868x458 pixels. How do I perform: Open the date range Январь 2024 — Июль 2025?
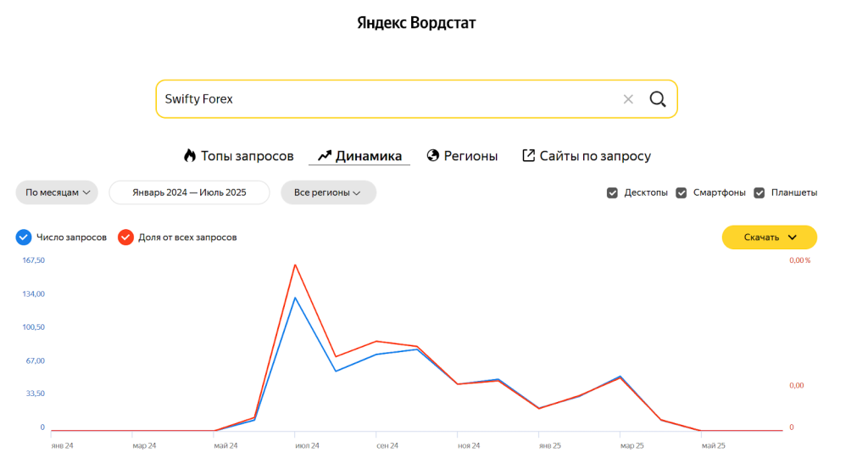[189, 193]
